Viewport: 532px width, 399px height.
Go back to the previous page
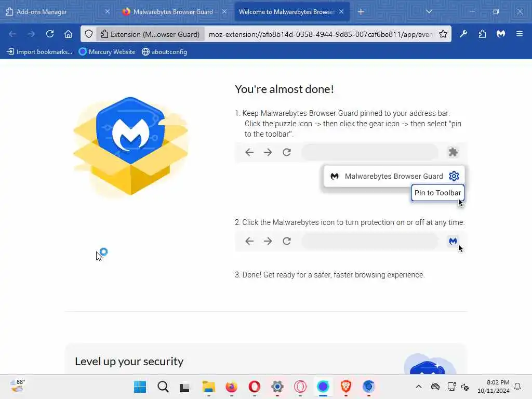pyautogui.click(x=12, y=34)
